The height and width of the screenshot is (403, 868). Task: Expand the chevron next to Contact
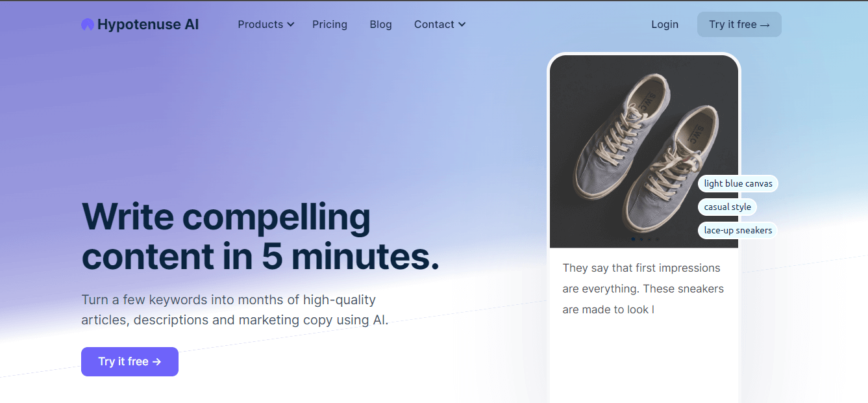click(462, 25)
